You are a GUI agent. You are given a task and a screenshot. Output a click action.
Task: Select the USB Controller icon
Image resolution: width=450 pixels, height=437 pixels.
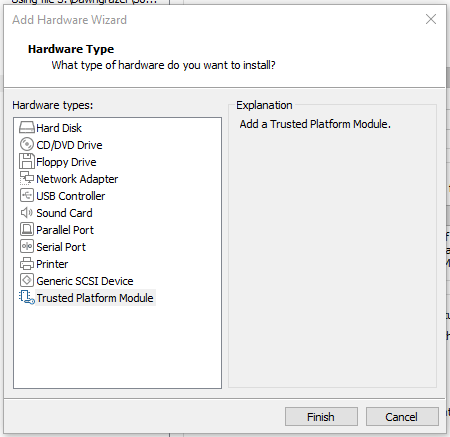27,195
